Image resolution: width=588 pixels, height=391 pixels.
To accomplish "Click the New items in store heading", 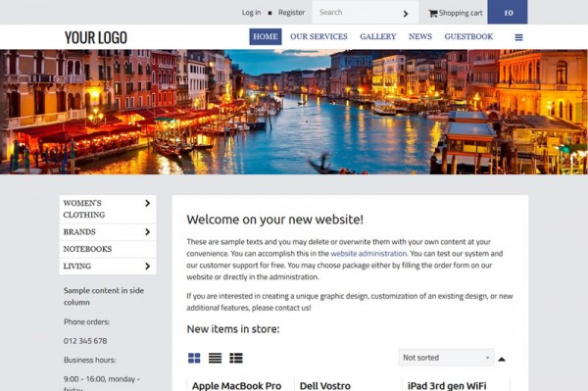I will coord(233,329).
